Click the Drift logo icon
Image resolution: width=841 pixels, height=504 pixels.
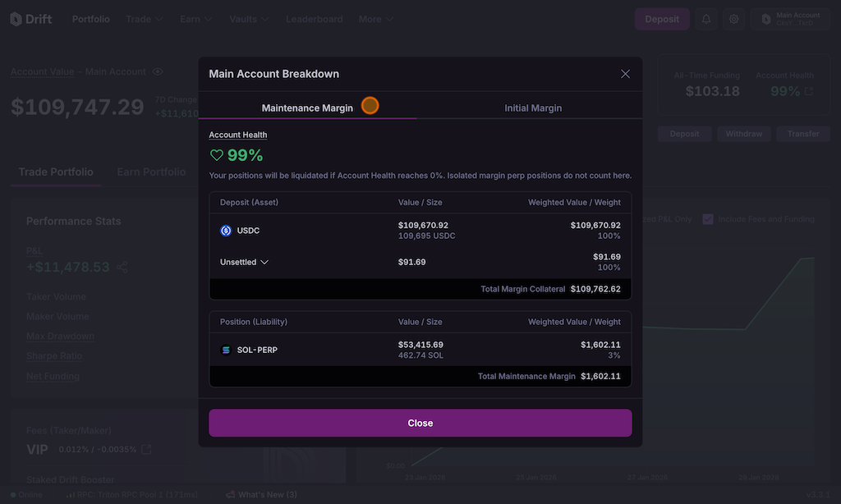(16, 19)
